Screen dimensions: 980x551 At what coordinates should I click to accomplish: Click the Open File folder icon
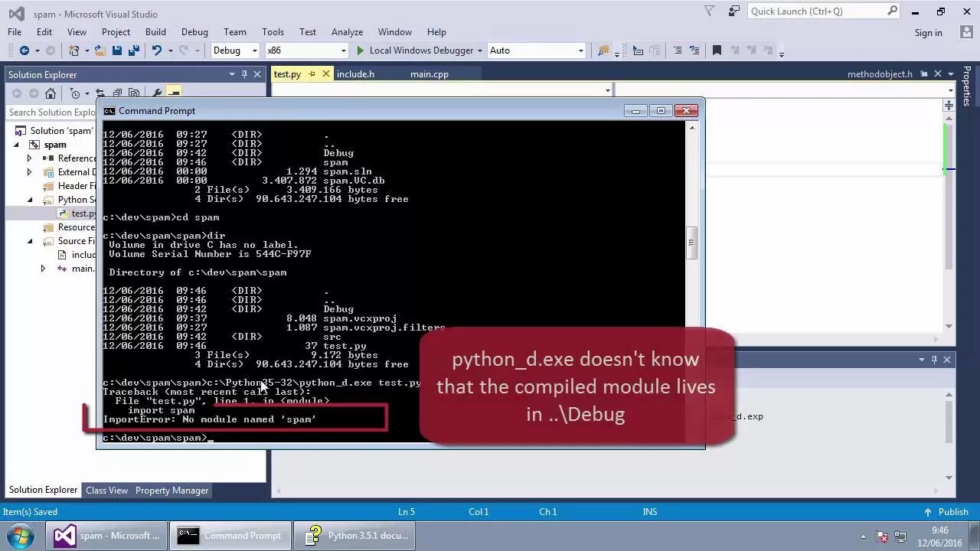tap(101, 51)
